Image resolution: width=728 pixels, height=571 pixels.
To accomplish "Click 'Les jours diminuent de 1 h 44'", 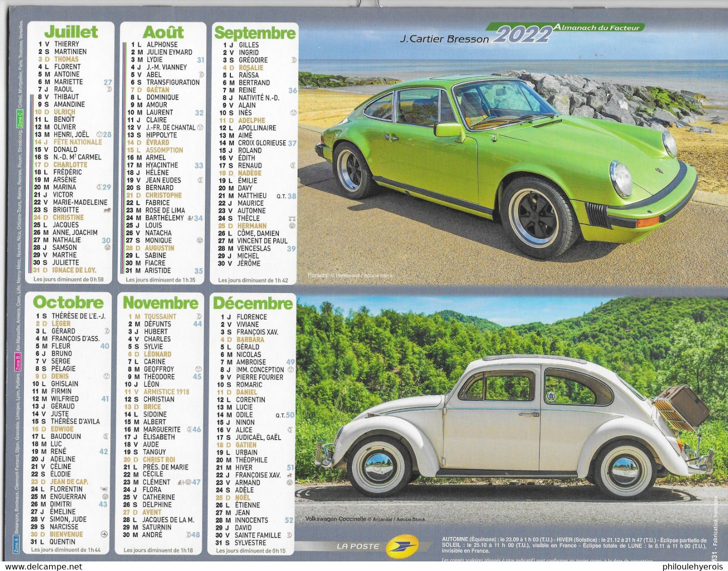I will (66, 550).
